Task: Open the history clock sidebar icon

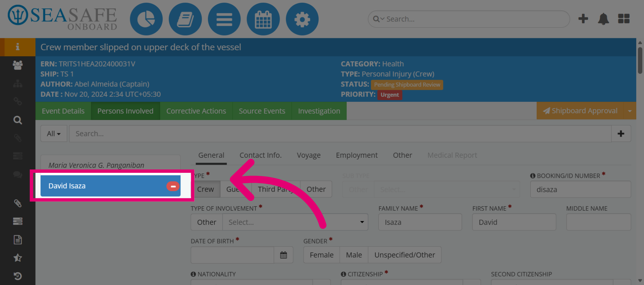Action: 17,276
